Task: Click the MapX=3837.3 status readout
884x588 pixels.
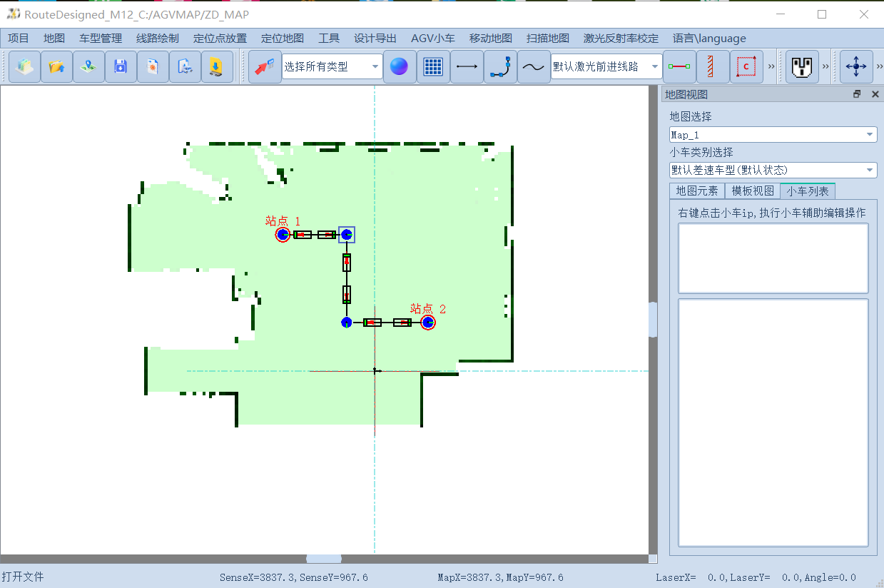Action: coord(501,577)
